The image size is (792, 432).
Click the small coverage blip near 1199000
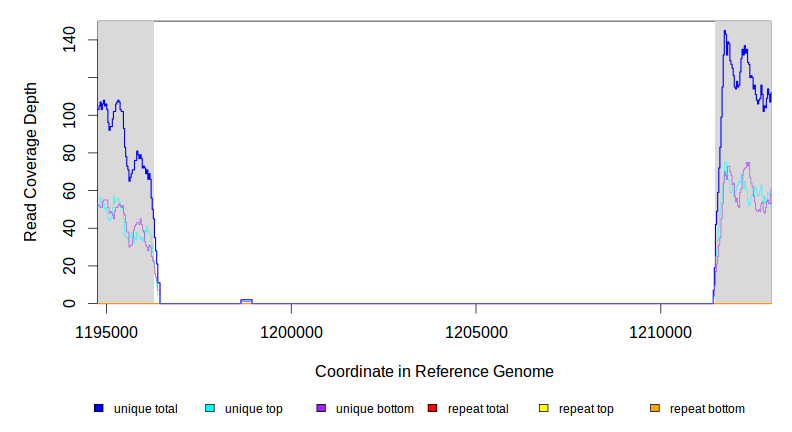[x=246, y=301]
